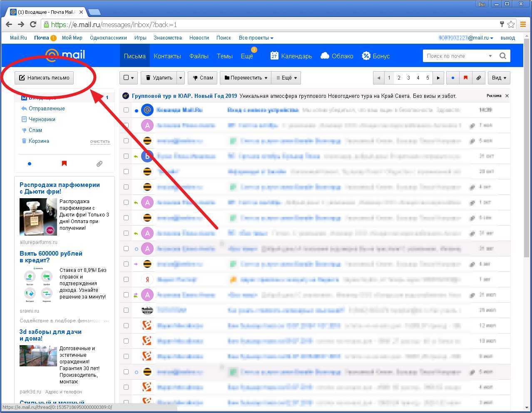Screen dimensions: 532x413
Task: Close the advertisement banner with X
Action: (507, 96)
